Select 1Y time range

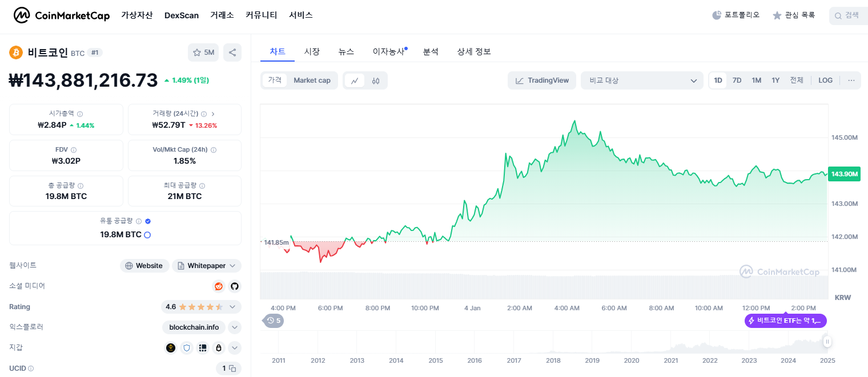tap(775, 80)
